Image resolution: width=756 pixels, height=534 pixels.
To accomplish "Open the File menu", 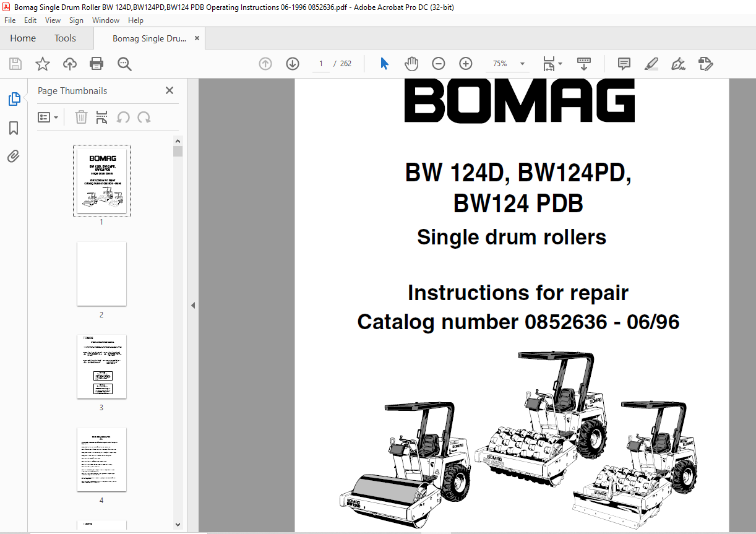I will pyautogui.click(x=10, y=20).
